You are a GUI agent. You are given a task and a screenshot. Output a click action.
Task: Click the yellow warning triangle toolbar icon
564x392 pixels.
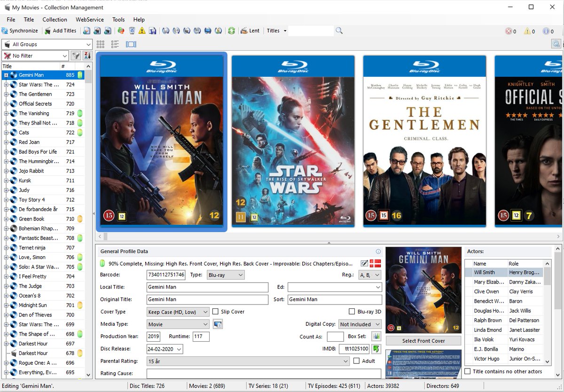(141, 31)
